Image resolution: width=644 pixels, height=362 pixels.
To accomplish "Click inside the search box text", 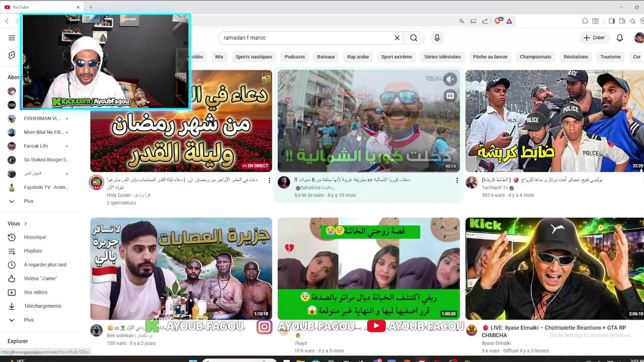I will 245,38.
